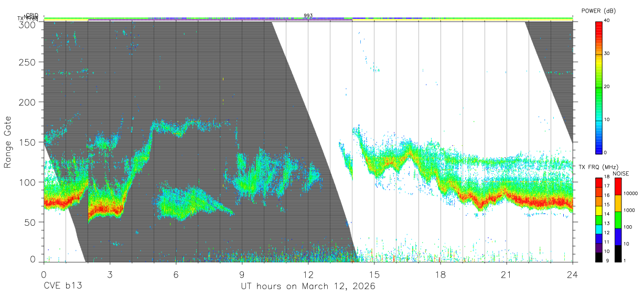This screenshot has height=297, width=644.
Task: Click the 50 tick label on Range Gate axis
Action: pyautogui.click(x=31, y=222)
